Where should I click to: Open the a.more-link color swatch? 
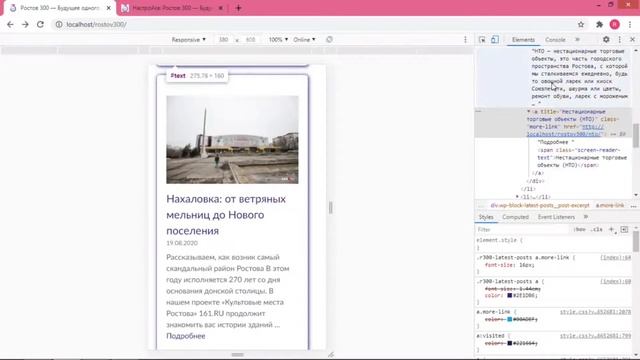[x=509, y=319]
